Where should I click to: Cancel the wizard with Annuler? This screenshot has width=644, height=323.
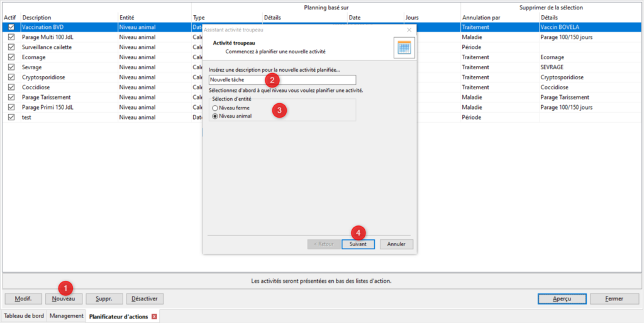[x=396, y=244]
